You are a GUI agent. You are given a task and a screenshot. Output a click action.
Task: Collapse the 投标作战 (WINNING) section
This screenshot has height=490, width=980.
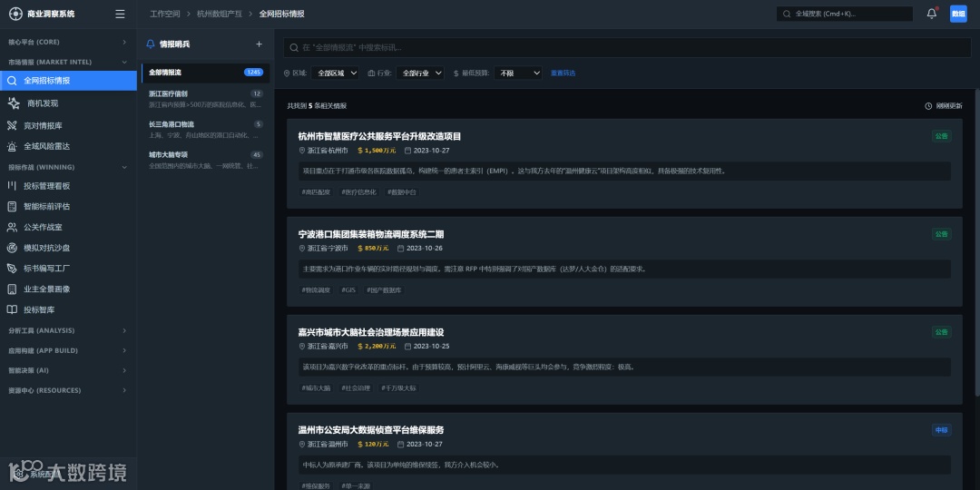click(x=68, y=168)
